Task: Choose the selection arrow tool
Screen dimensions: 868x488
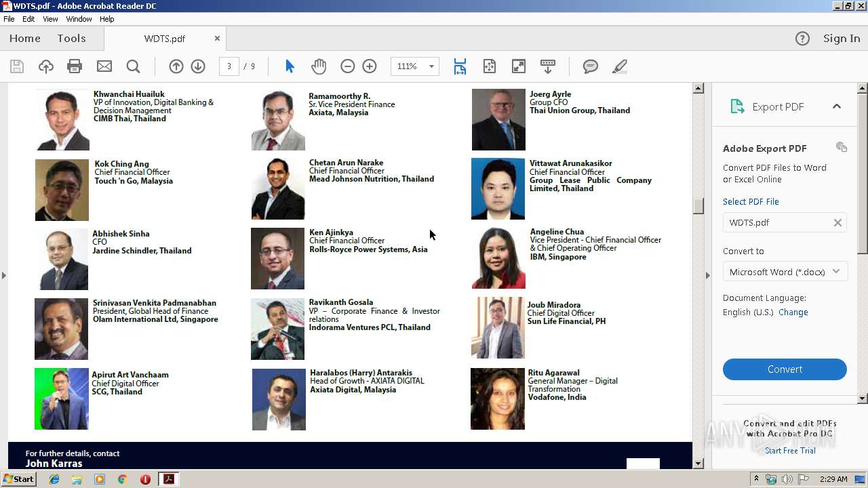Action: pos(290,66)
